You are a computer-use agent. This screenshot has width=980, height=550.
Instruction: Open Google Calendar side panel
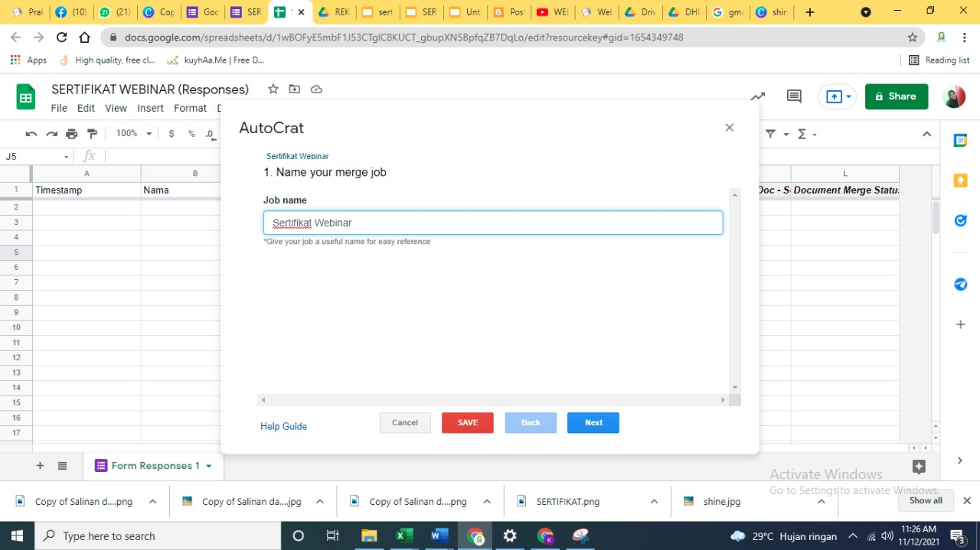coord(960,140)
